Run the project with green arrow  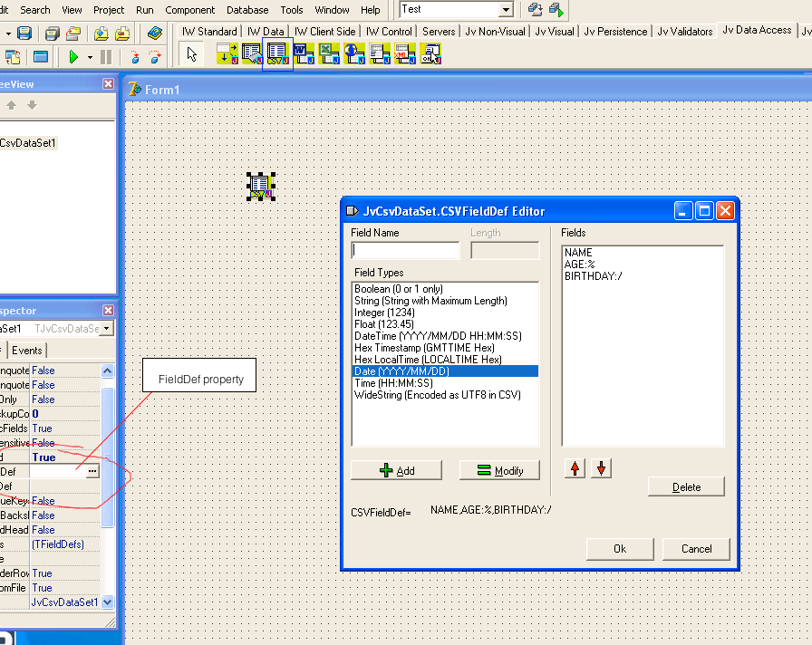pyautogui.click(x=73, y=56)
